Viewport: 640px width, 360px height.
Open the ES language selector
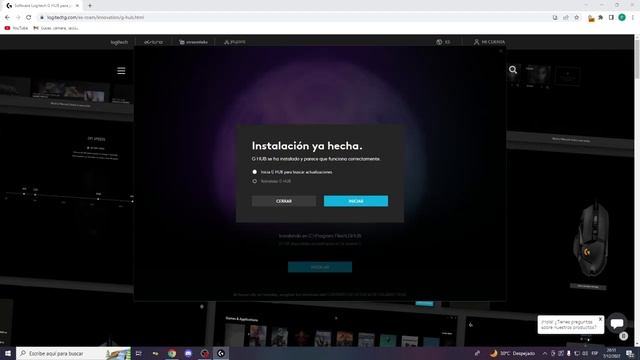443,42
